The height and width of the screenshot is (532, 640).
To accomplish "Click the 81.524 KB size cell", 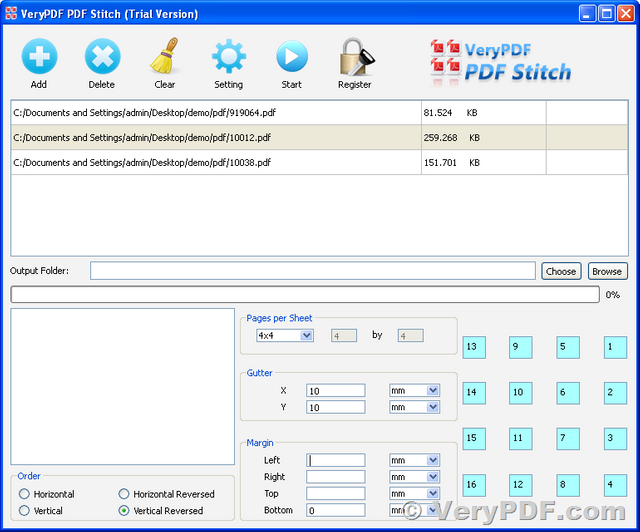I will pyautogui.click(x=484, y=113).
